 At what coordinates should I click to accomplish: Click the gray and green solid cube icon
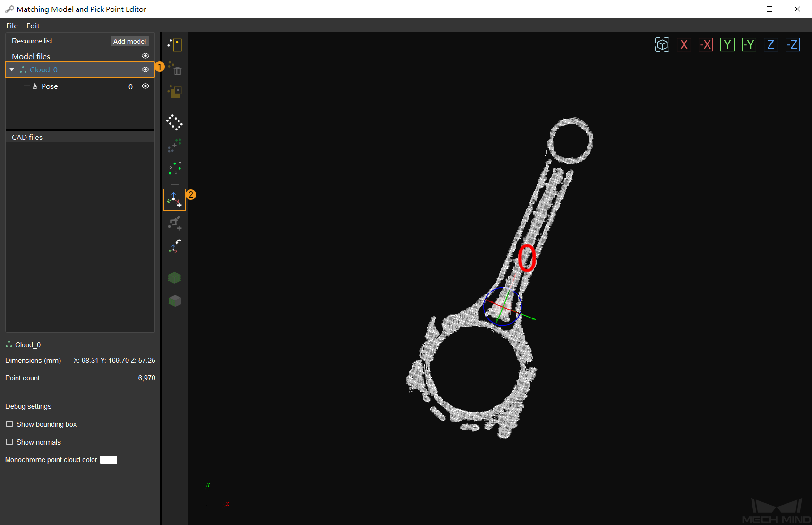pyautogui.click(x=175, y=301)
